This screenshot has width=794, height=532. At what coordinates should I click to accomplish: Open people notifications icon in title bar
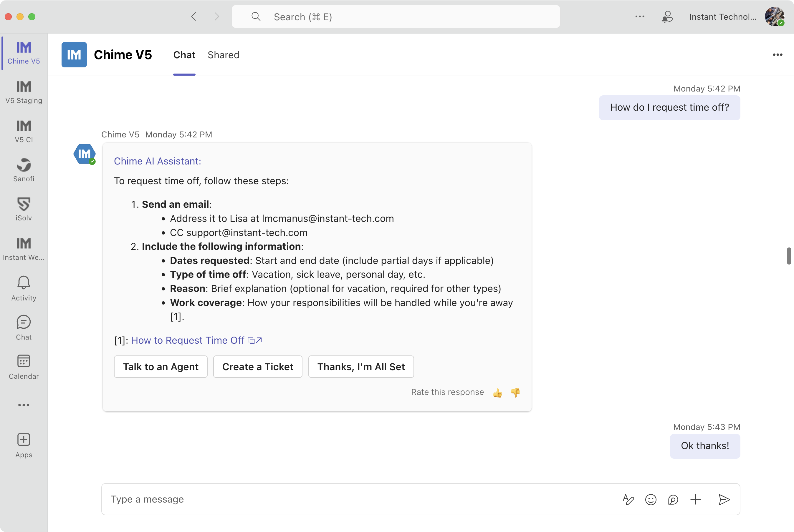click(667, 16)
